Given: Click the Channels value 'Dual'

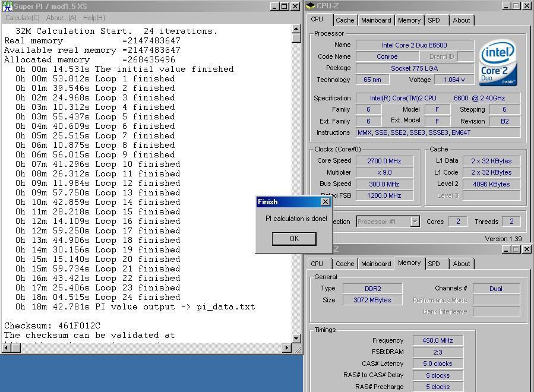Looking at the screenshot, I should [496, 289].
